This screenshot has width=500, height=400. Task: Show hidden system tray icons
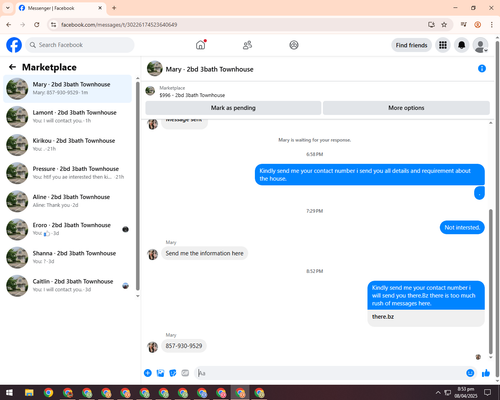click(x=438, y=393)
